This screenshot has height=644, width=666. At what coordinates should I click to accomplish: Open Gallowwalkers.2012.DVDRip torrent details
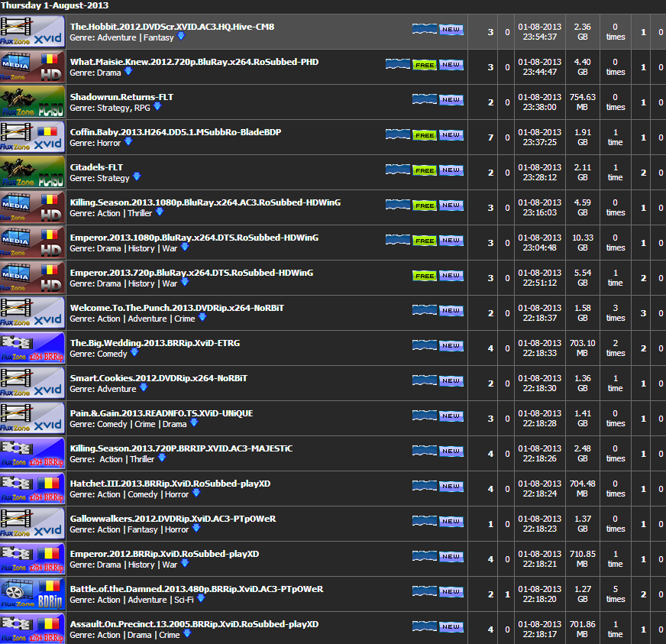(x=173, y=519)
